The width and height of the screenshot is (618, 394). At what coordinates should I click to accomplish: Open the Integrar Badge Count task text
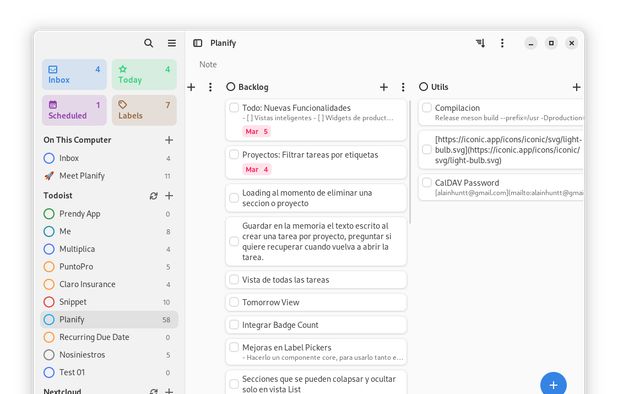(280, 325)
